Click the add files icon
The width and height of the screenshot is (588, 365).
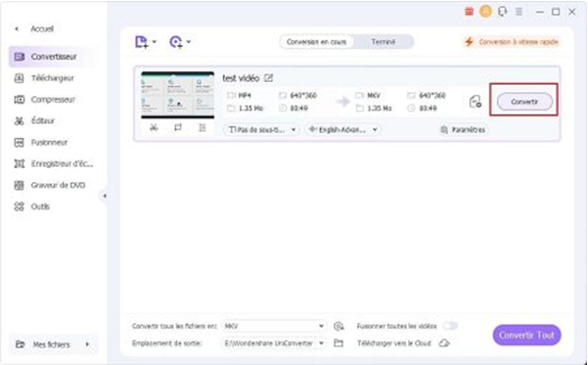tap(142, 42)
